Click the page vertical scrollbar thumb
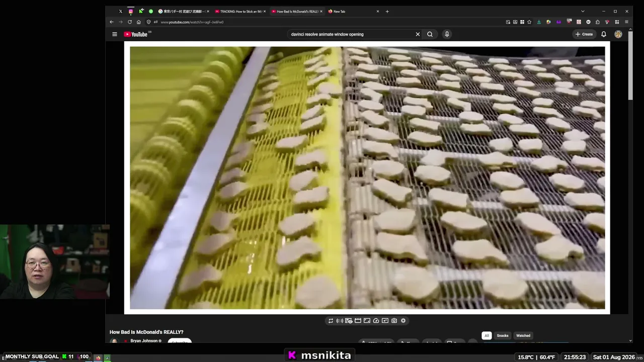The image size is (644, 362). pyautogui.click(x=630, y=65)
